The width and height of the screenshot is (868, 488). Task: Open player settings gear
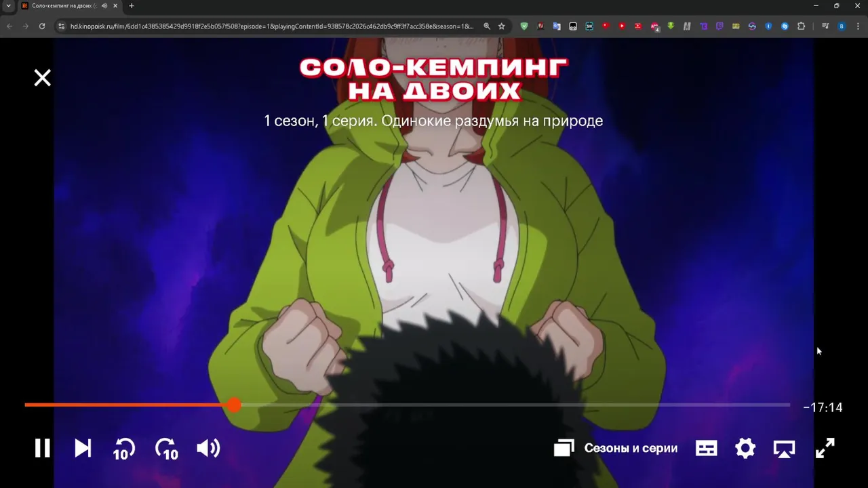[x=745, y=448]
